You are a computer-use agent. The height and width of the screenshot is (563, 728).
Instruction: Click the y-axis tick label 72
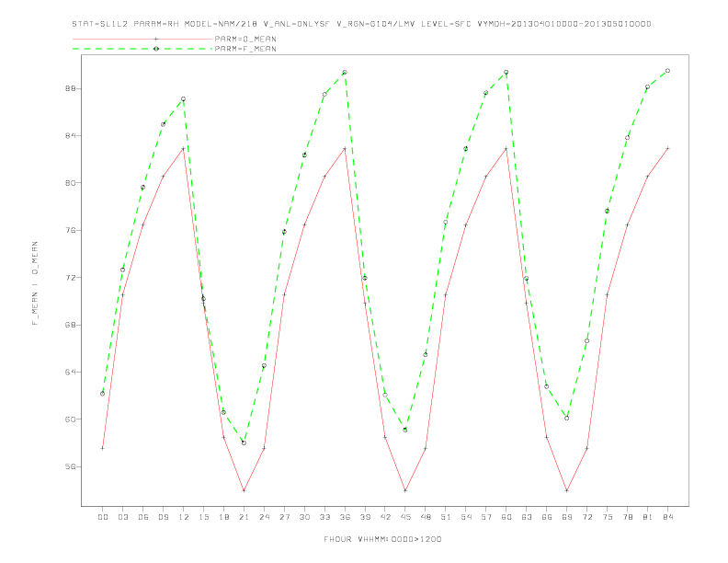[x=71, y=278]
